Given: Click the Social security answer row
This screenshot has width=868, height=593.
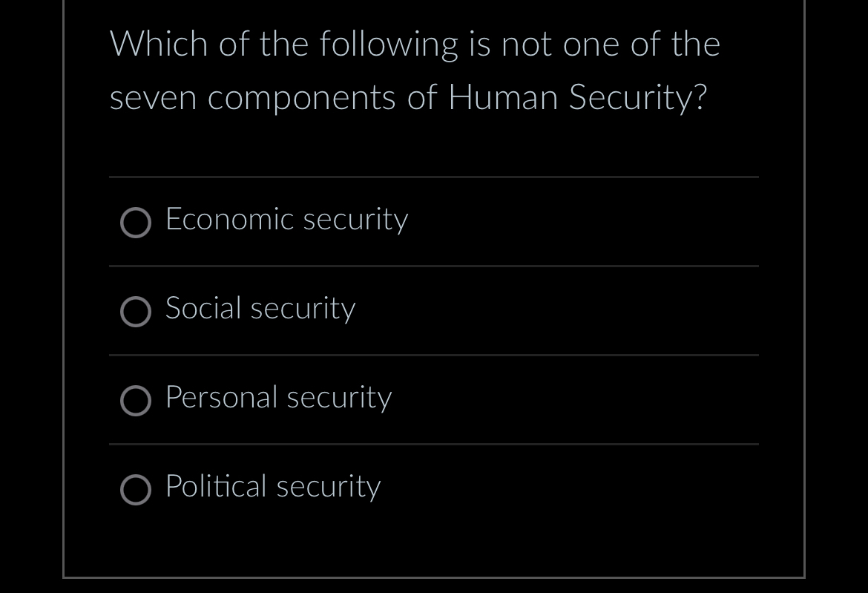Looking at the screenshot, I should pyautogui.click(x=434, y=310).
